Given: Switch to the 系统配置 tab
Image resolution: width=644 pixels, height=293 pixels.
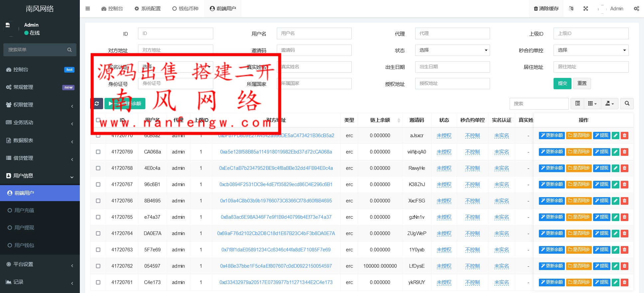Looking at the screenshot, I should pos(147,9).
